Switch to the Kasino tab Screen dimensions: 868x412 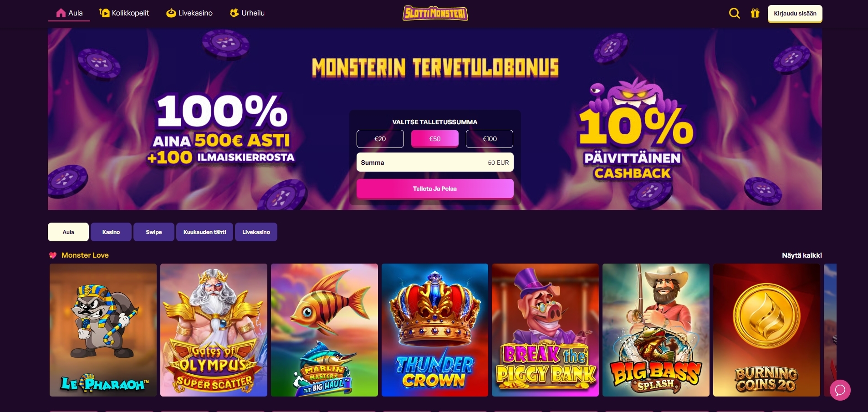(111, 232)
